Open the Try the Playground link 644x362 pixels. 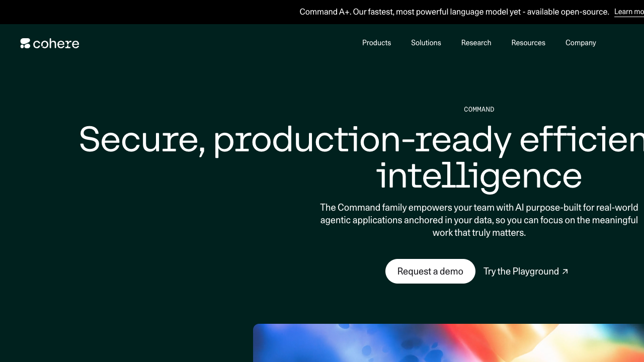click(x=526, y=271)
